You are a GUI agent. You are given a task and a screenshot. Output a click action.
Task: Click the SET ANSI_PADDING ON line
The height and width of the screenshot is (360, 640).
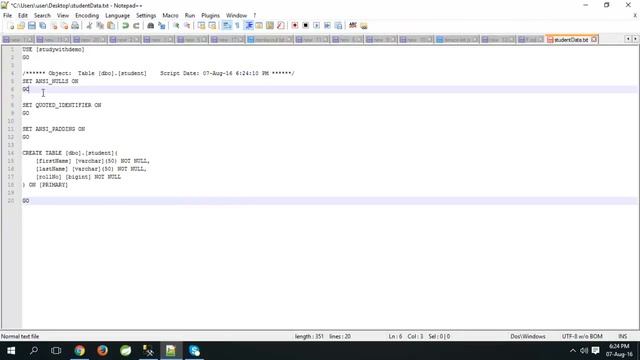click(x=53, y=129)
